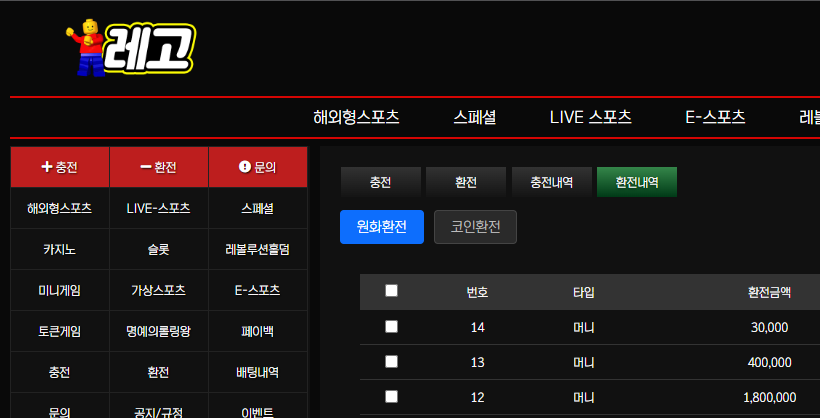Click the 레고 logo in the header
The width and height of the screenshot is (820, 418).
[130, 49]
